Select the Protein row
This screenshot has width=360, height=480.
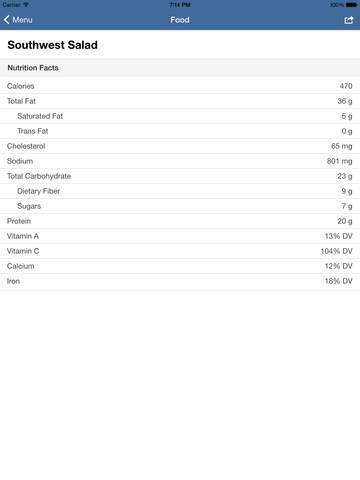coord(180,221)
